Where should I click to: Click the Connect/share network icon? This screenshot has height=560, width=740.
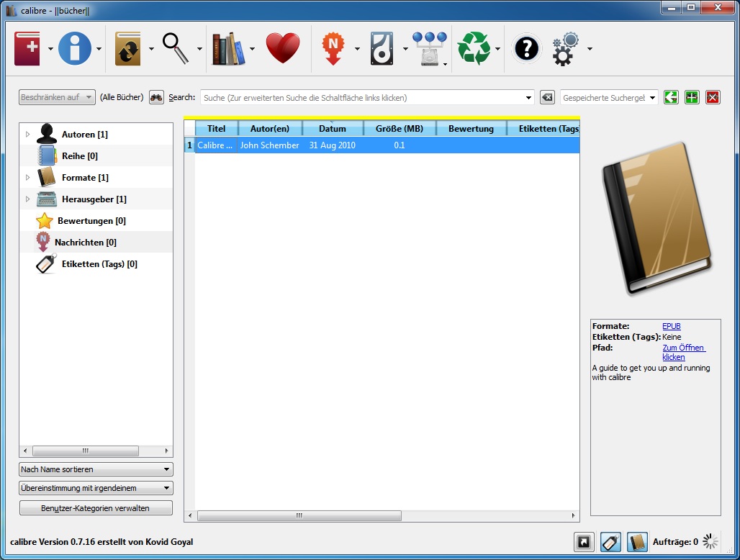coord(430,49)
